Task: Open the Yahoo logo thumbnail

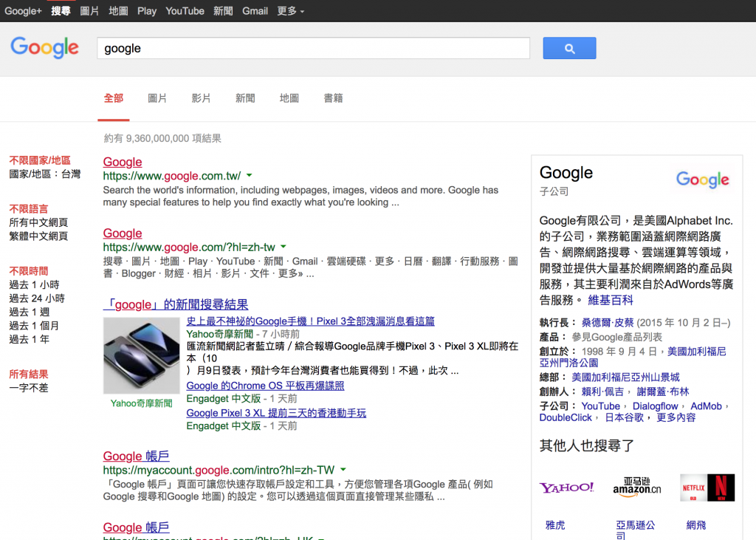Action: pyautogui.click(x=566, y=488)
